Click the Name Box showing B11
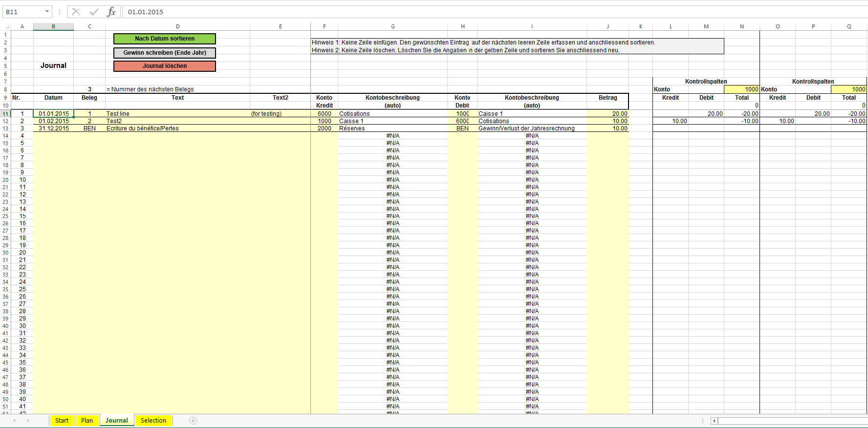The width and height of the screenshot is (868, 428). pos(24,12)
